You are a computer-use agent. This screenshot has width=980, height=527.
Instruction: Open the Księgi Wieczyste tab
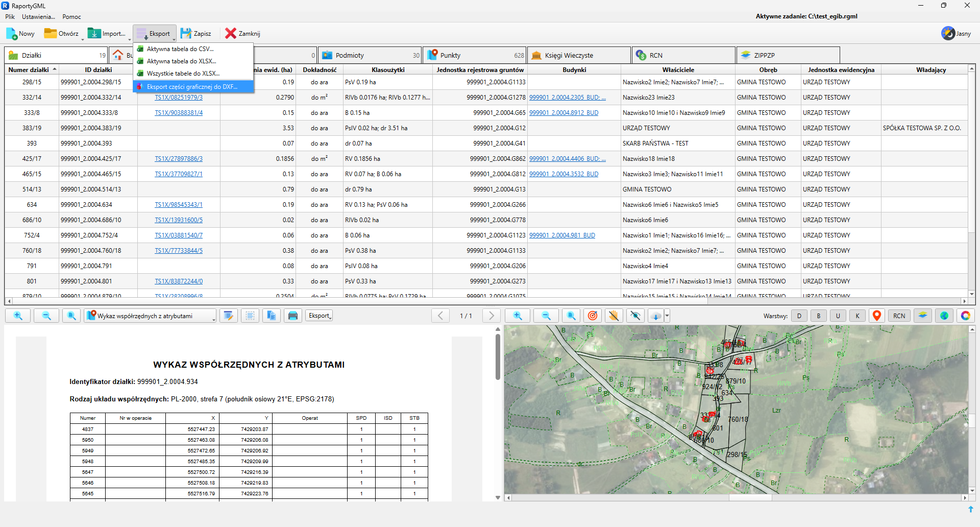pos(579,55)
